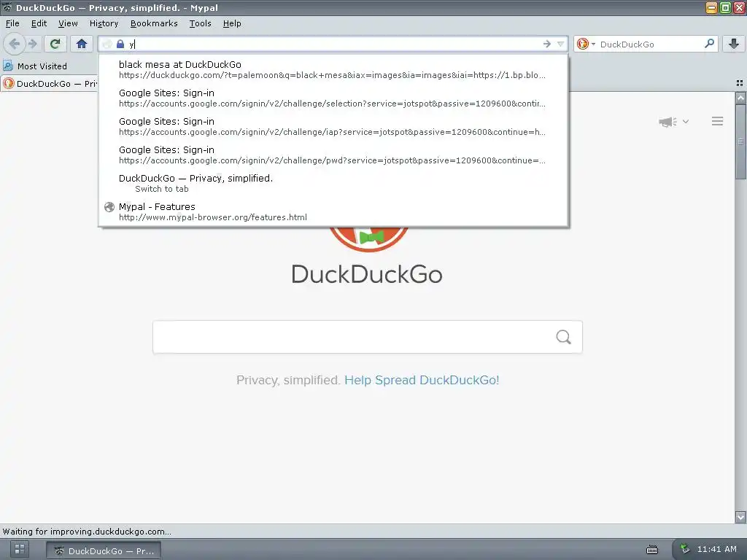Select DuckDuckGo Switch to tab suggestion
The width and height of the screenshot is (747, 560).
pyautogui.click(x=333, y=183)
